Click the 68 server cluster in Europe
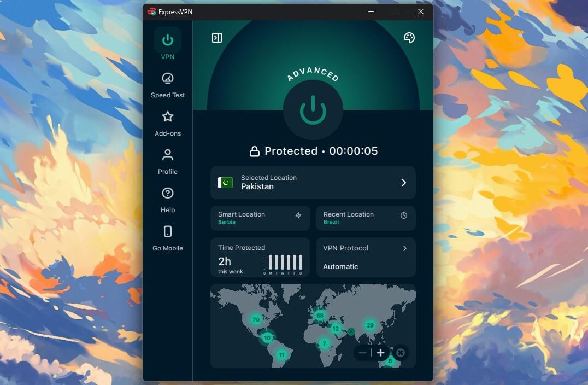Viewport: 588px width, 385px height. point(320,315)
